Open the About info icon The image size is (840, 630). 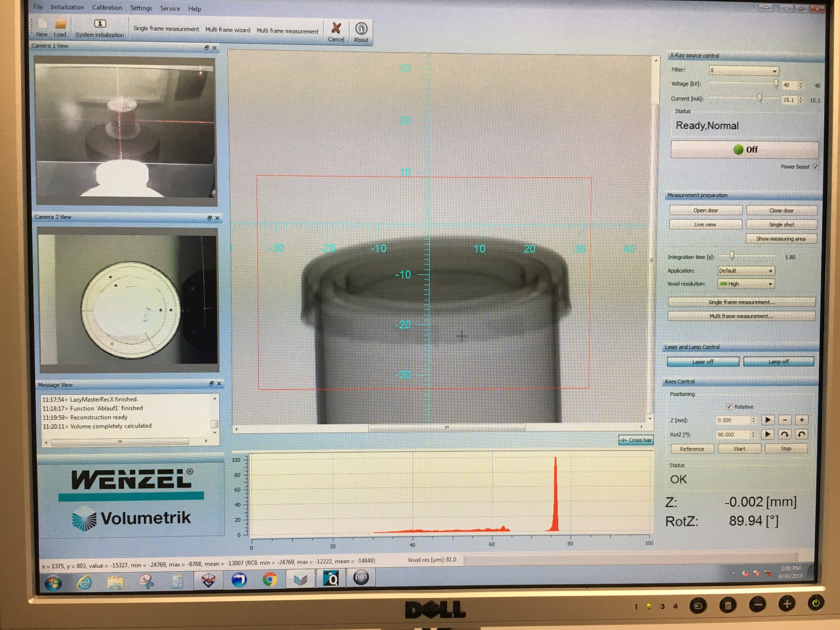tap(361, 32)
